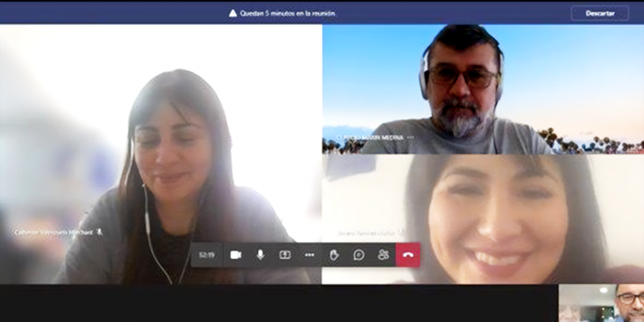Hang up the call with red button
Screen dimensions: 644x322
tap(408, 255)
